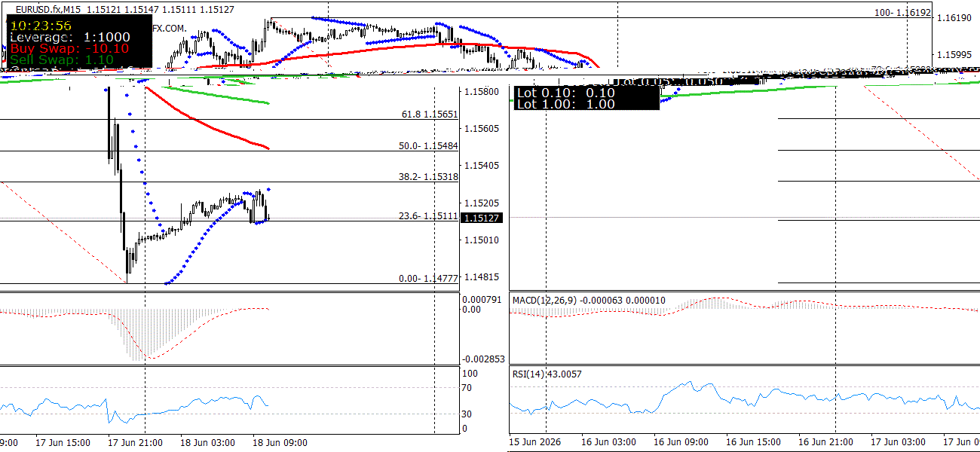This screenshot has width=980, height=452.
Task: Click time axis label 16 Jun 03:00
Action: 608,441
